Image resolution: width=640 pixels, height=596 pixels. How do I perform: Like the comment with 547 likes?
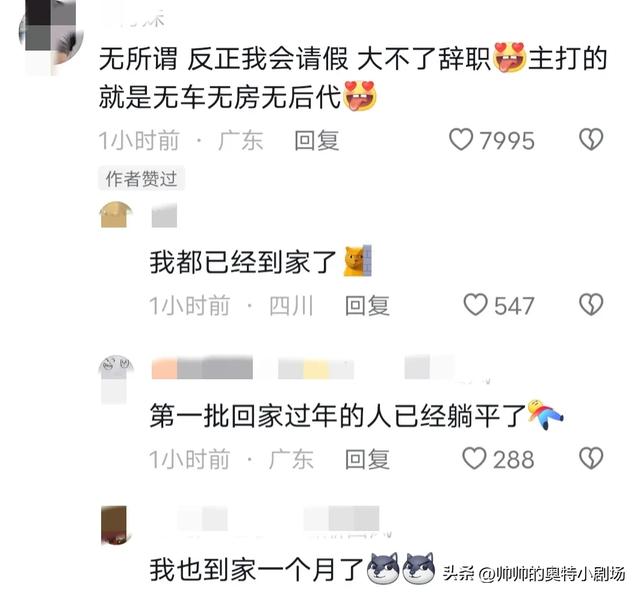coord(476,305)
